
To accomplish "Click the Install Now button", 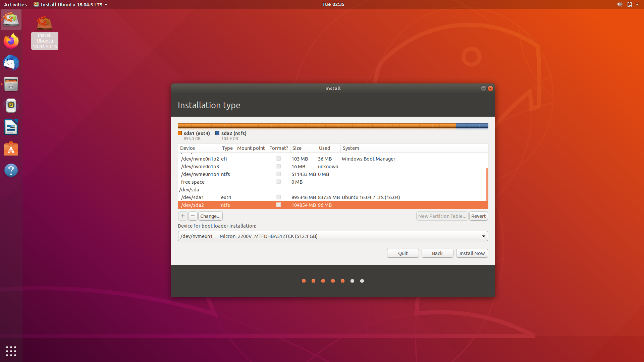I will coord(472,253).
